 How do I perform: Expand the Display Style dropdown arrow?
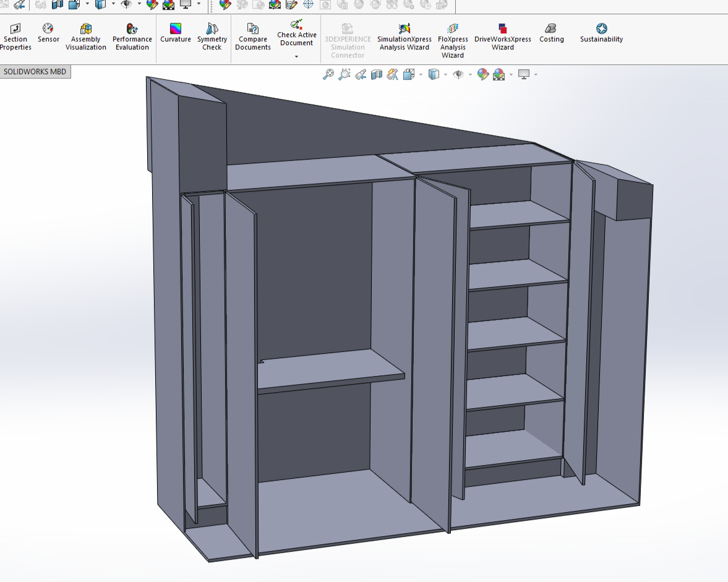tap(446, 75)
